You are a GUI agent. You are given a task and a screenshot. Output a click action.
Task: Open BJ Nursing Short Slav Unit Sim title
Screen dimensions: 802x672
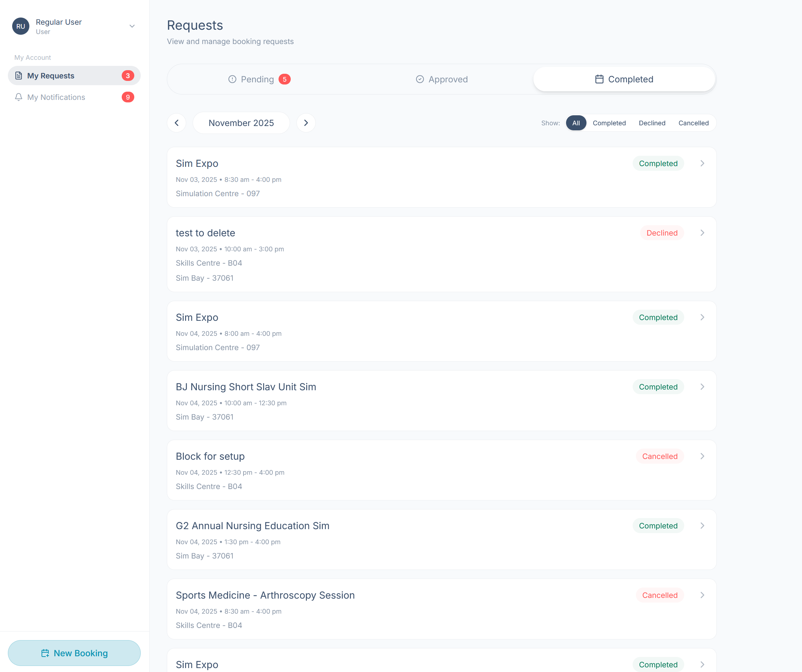[246, 387]
